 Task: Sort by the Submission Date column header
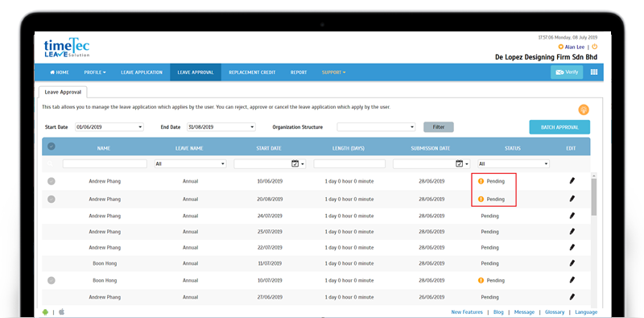click(x=431, y=148)
